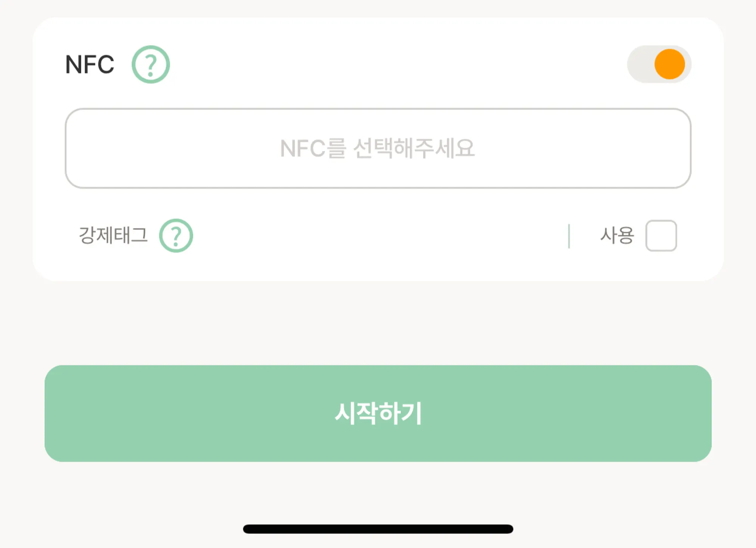Click the grey track of the NFC toggle
The image size is (756, 548).
[641, 64]
